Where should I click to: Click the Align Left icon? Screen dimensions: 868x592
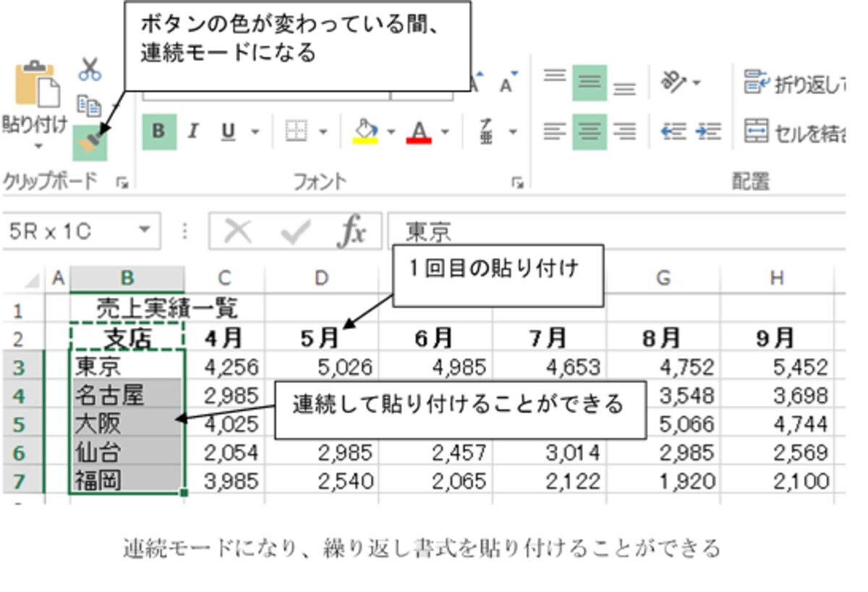[x=555, y=132]
